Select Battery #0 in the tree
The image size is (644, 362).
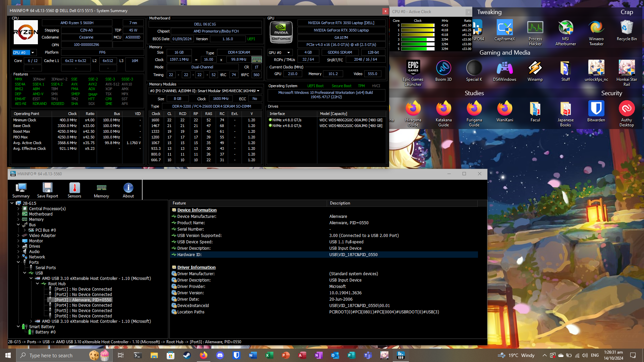click(45, 332)
